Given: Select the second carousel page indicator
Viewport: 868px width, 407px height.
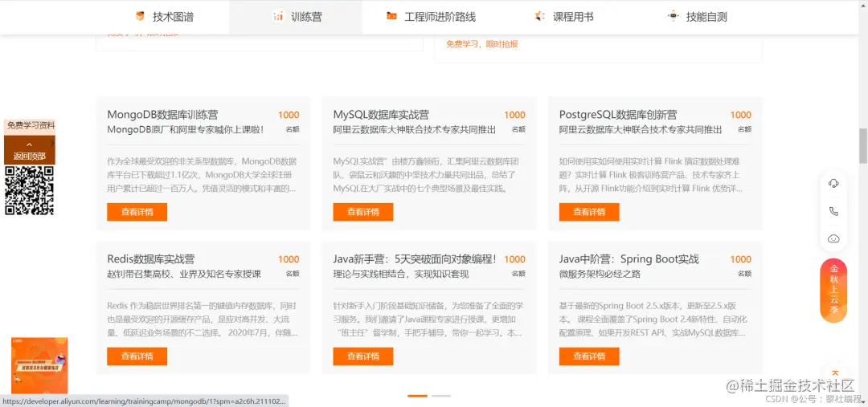Looking at the screenshot, I should point(441,396).
